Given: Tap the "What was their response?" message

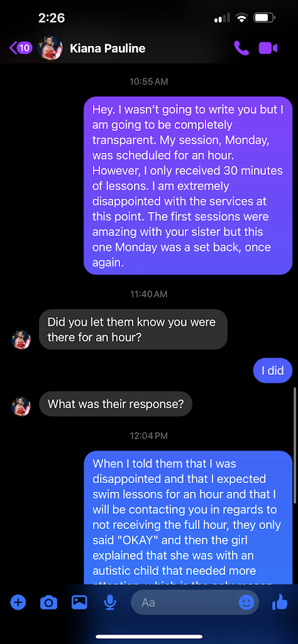Looking at the screenshot, I should click(115, 404).
